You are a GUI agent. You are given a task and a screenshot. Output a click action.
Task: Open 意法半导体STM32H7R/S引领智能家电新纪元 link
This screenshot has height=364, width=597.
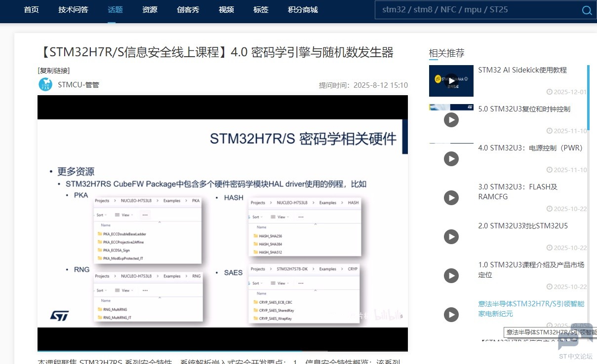[x=531, y=309]
